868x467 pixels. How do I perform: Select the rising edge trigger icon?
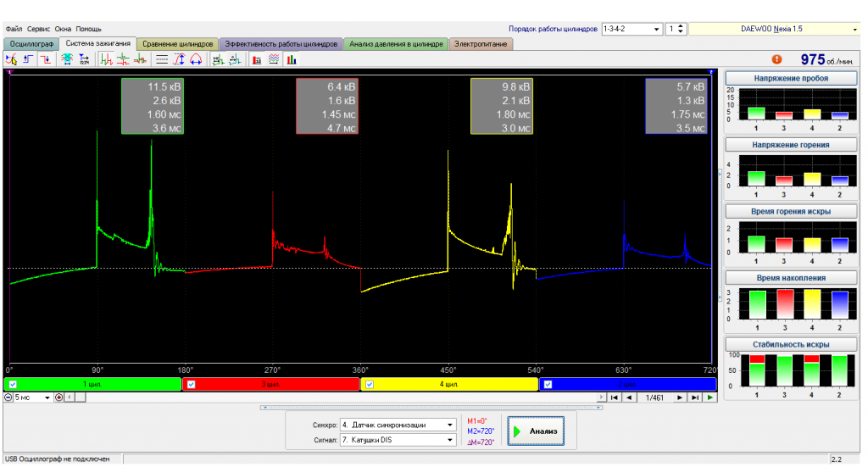point(28,59)
